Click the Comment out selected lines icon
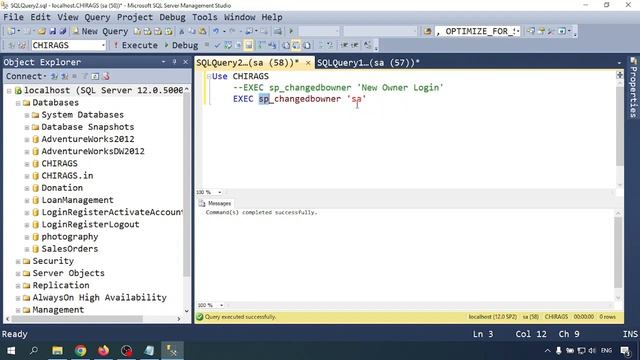The image size is (640, 360). click(320, 45)
